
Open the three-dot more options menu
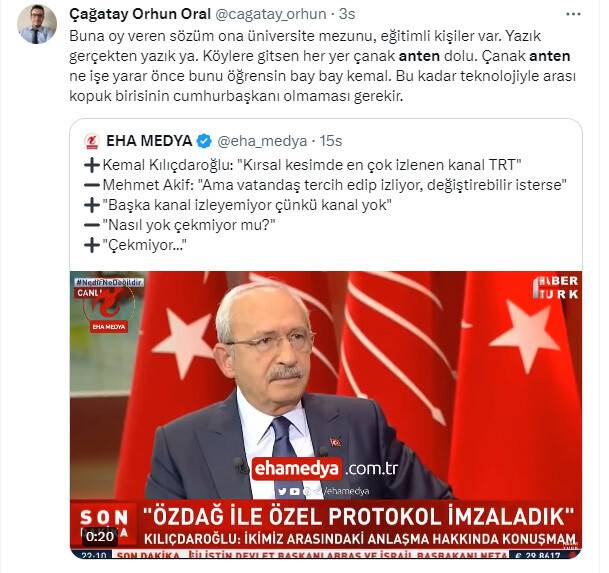573,14
